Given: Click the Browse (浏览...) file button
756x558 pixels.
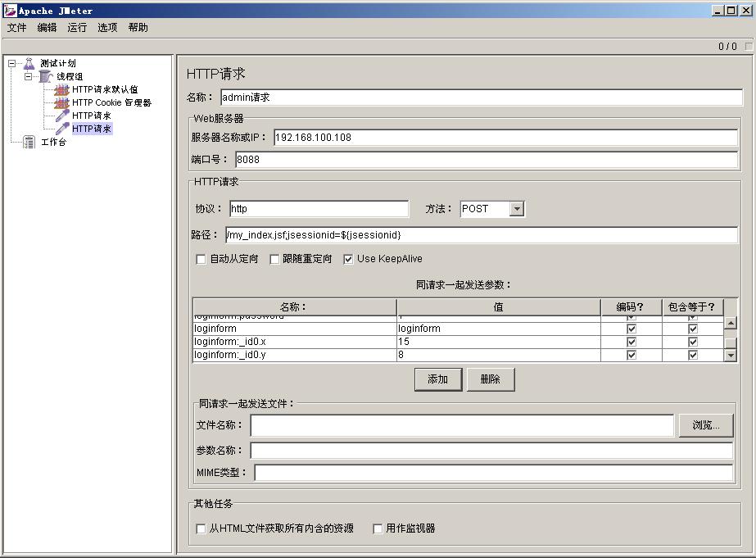Looking at the screenshot, I should [x=706, y=425].
